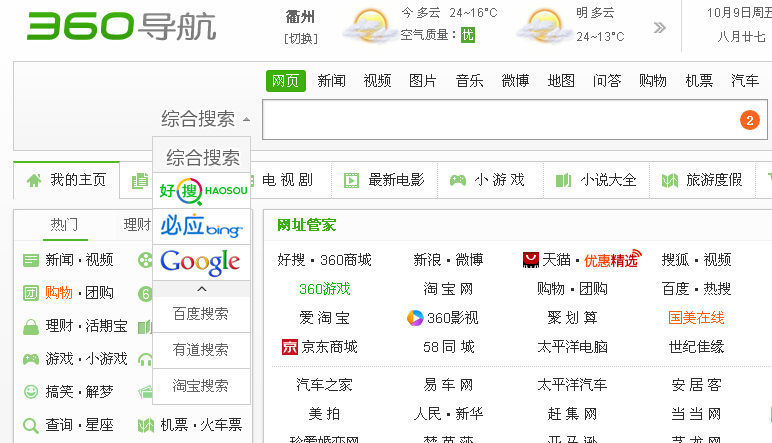Viewport: 772px width, 443px height.
Task: Open the 小说大全 category tab
Action: [x=596, y=180]
